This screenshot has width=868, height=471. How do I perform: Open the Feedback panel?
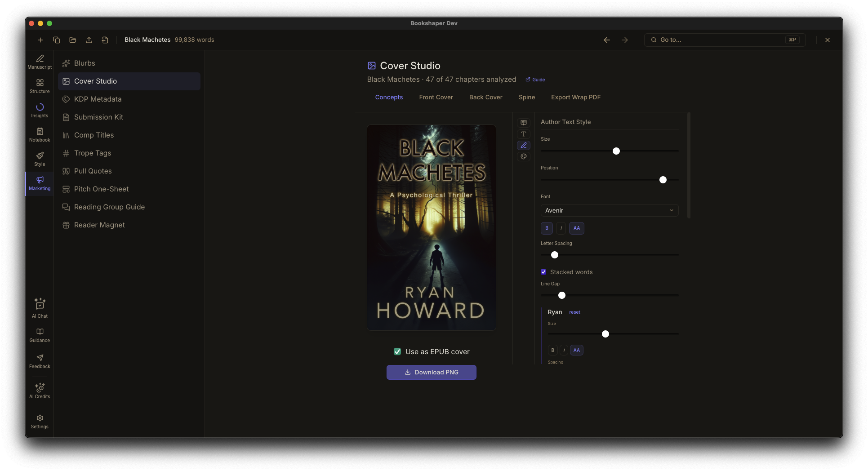(40, 361)
